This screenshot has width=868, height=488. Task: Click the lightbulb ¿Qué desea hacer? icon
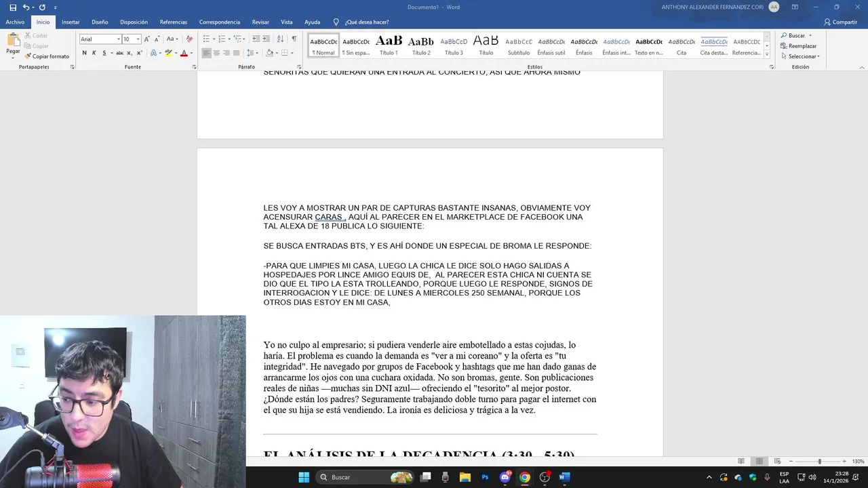[x=336, y=22]
